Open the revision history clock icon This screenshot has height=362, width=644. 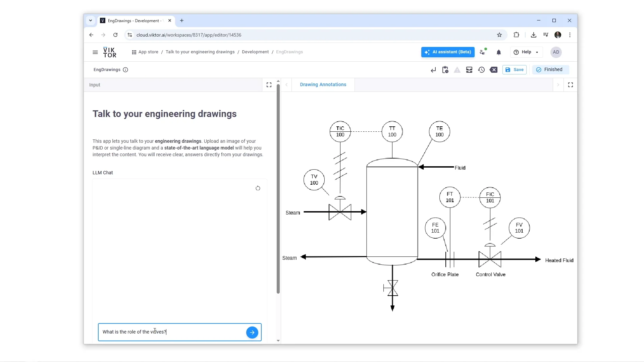[481, 70]
